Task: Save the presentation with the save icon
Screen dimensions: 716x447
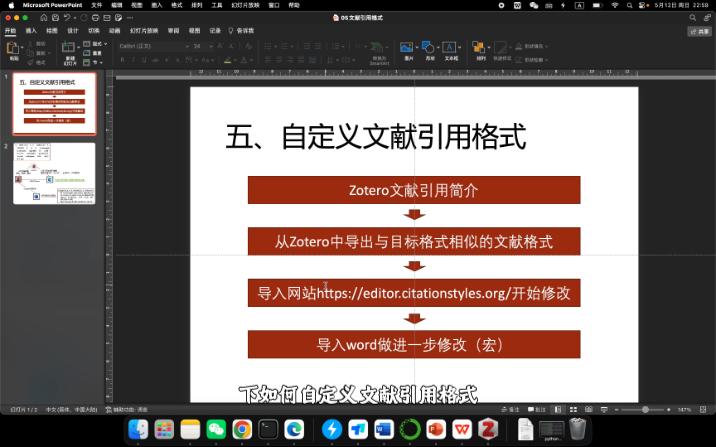Action: coord(55,18)
